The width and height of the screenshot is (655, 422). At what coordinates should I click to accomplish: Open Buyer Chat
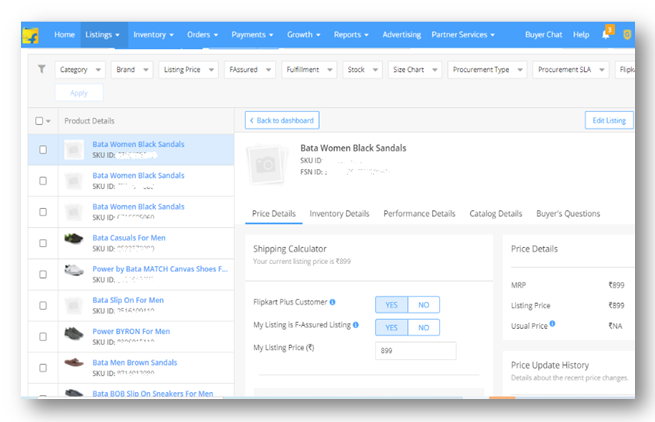543,35
